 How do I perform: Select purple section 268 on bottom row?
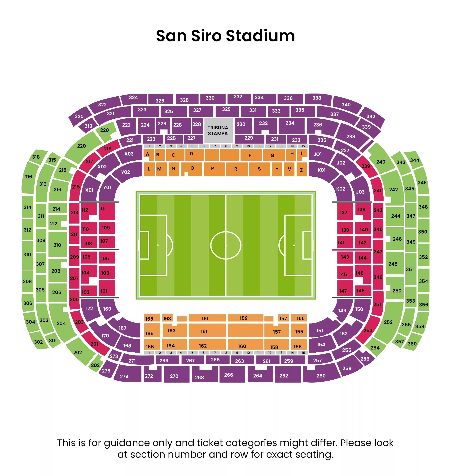(x=200, y=377)
